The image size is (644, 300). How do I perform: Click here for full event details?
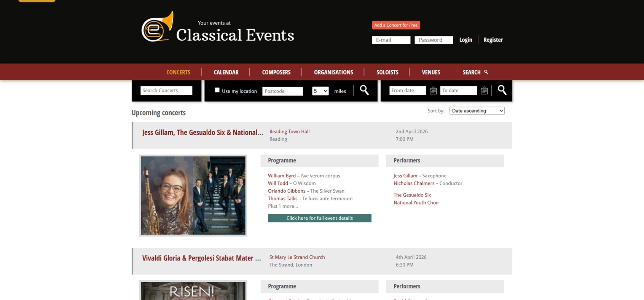tap(319, 218)
